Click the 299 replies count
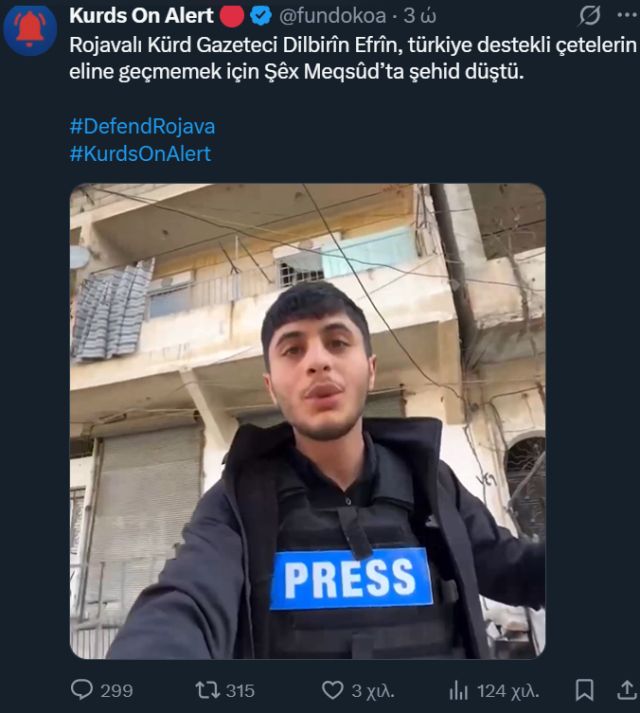Viewport: 640px width, 713px height. [x=116, y=691]
